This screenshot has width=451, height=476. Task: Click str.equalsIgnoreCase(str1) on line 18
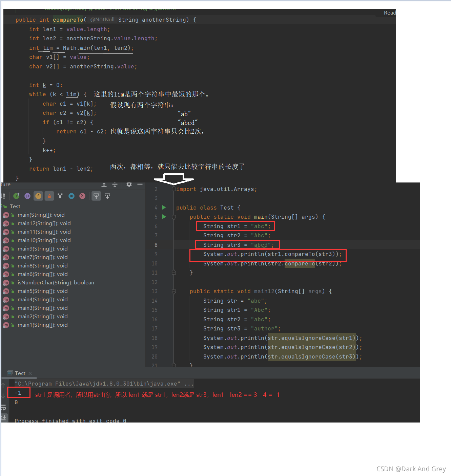point(311,338)
